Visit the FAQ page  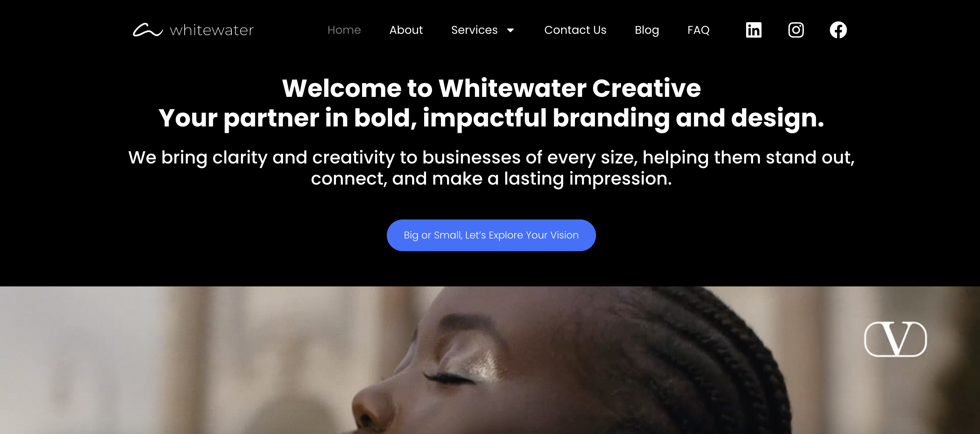tap(699, 30)
